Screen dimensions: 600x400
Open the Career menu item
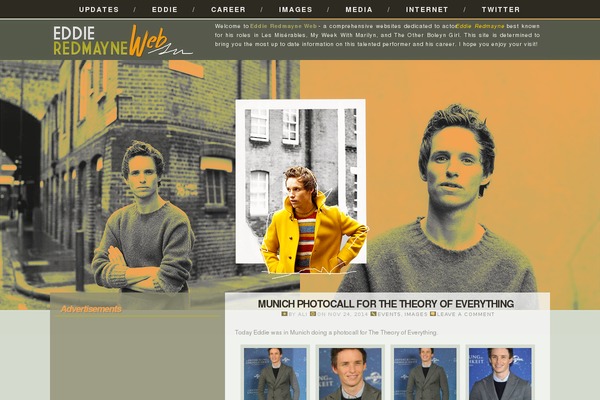point(228,10)
